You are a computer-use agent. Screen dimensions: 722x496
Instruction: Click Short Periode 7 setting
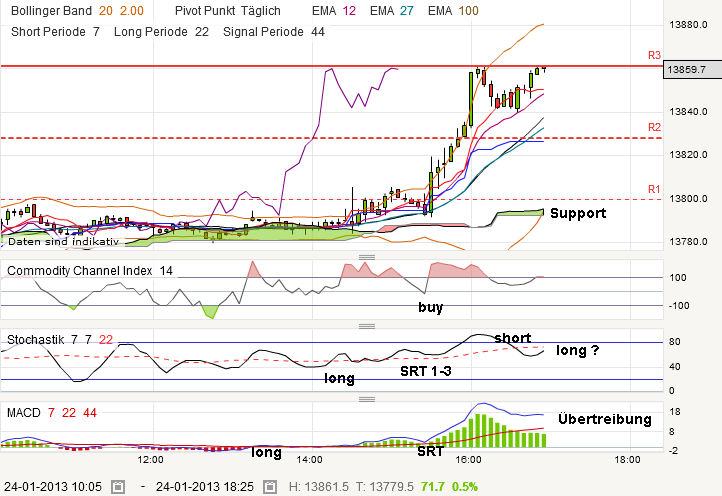[x=55, y=32]
